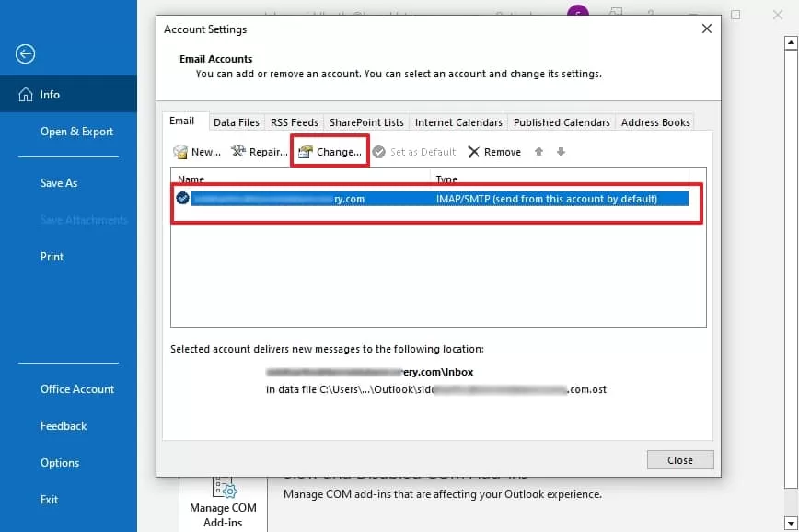The width and height of the screenshot is (799, 532).
Task: Click the data file path text
Action: coord(436,389)
